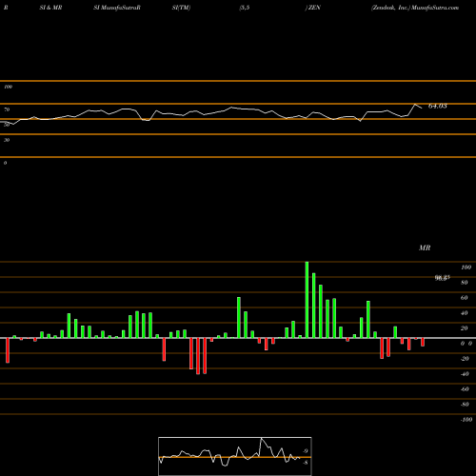The width and height of the screenshot is (476, 476).
Task: Click the 'SI & MR' header text
Action: [50, 8]
